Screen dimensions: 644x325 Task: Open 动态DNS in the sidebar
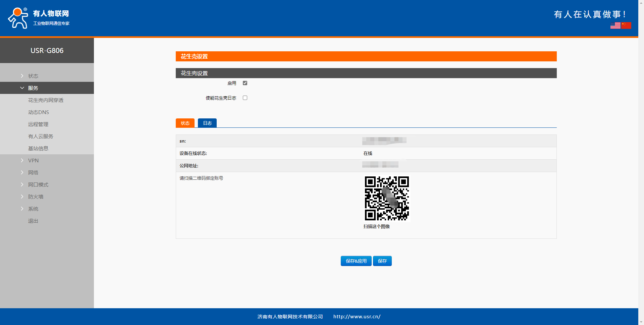[x=39, y=112]
